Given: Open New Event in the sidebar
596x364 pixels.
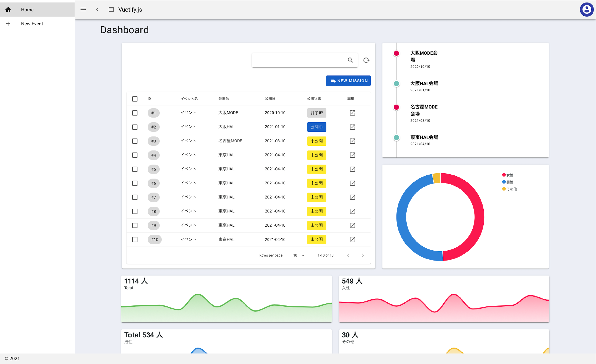Looking at the screenshot, I should [x=32, y=24].
